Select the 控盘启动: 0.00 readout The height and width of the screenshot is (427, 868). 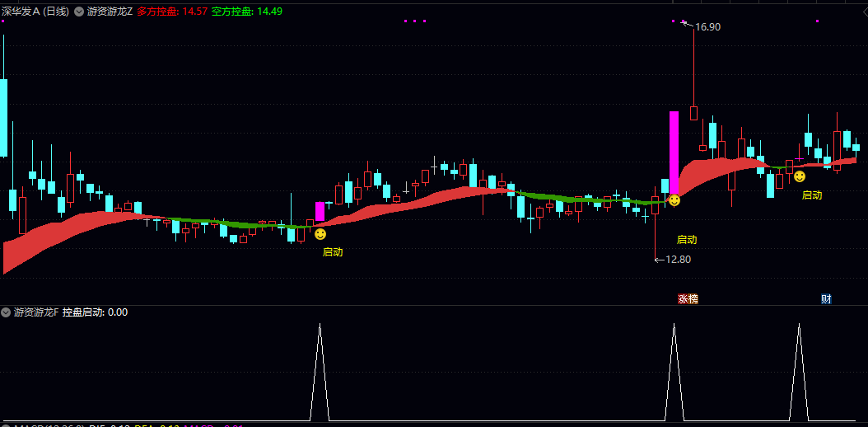click(x=96, y=312)
